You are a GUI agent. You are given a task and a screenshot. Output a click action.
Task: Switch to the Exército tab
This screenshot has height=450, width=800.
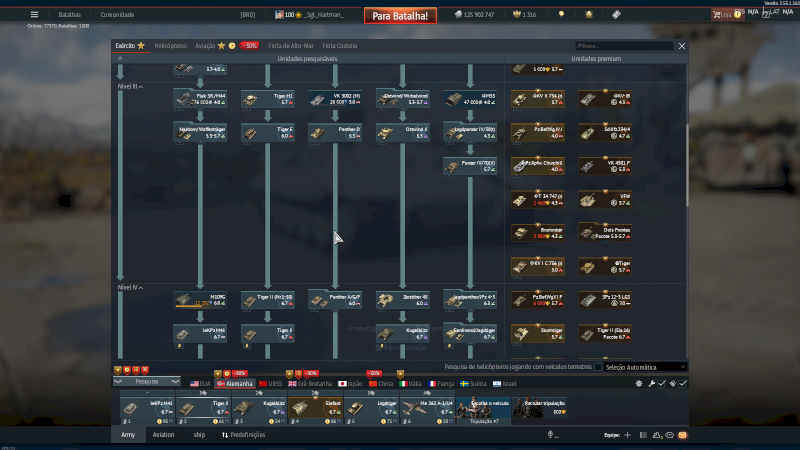click(130, 46)
